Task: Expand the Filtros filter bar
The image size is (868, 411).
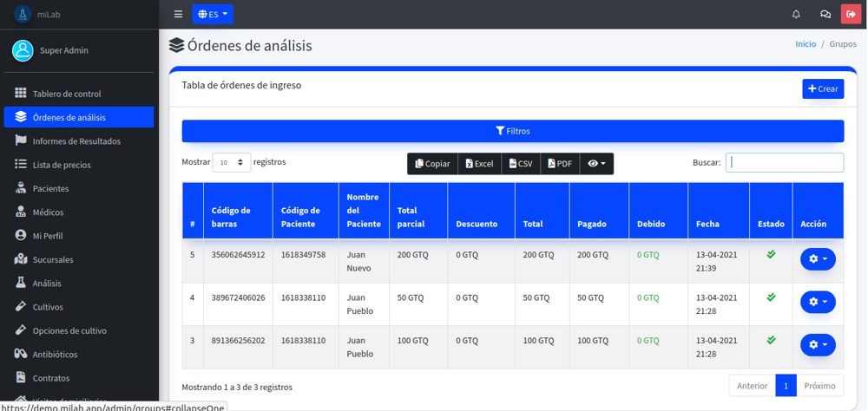Action: coord(512,131)
